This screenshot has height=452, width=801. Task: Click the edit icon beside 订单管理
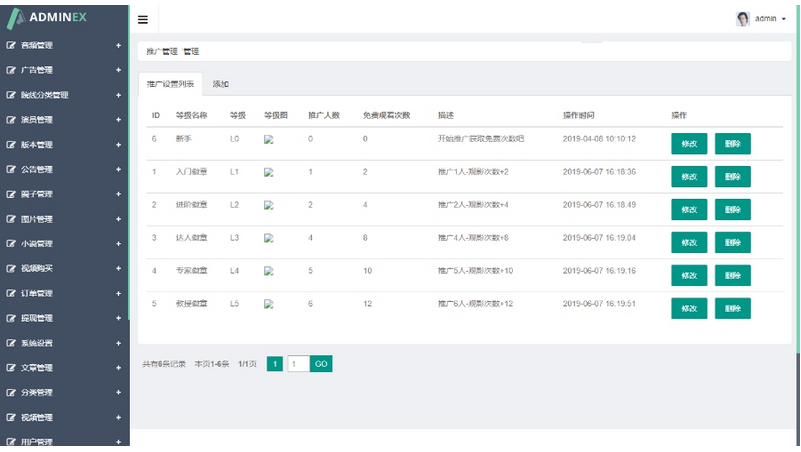pyautogui.click(x=11, y=293)
